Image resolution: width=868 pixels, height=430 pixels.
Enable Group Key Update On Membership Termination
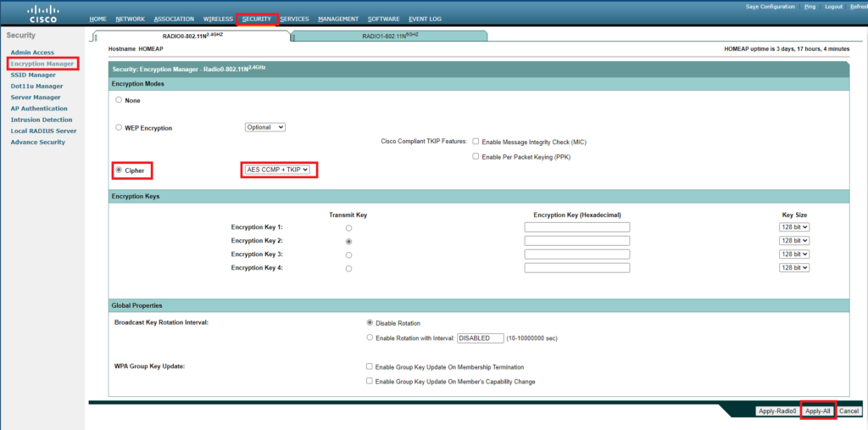pos(370,366)
